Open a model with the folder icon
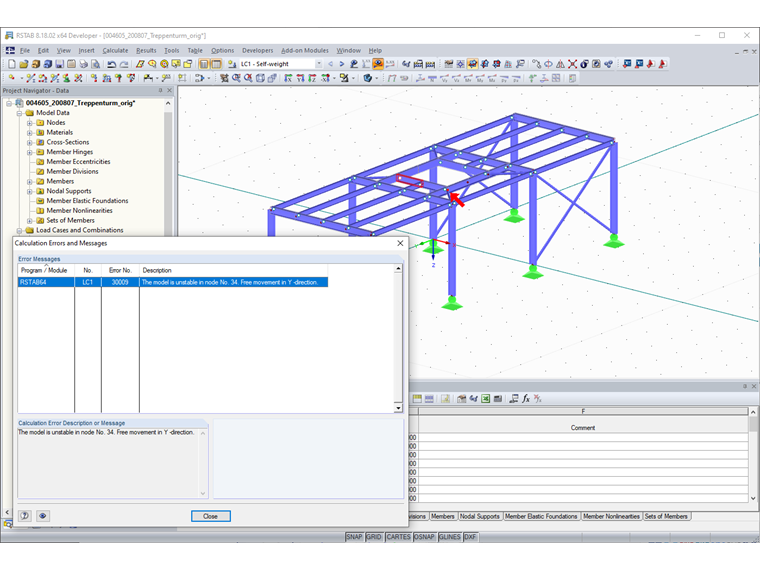760x570 pixels. [x=24, y=64]
